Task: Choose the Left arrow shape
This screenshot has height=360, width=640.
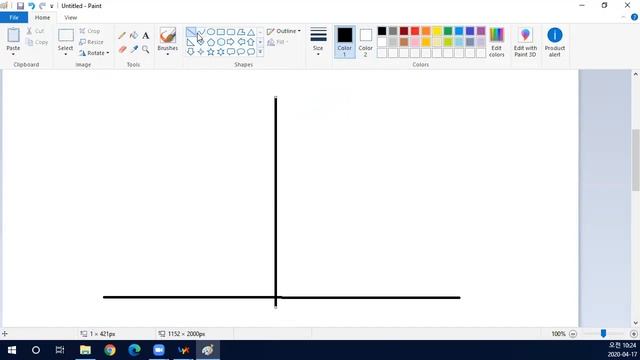Action: tap(241, 42)
